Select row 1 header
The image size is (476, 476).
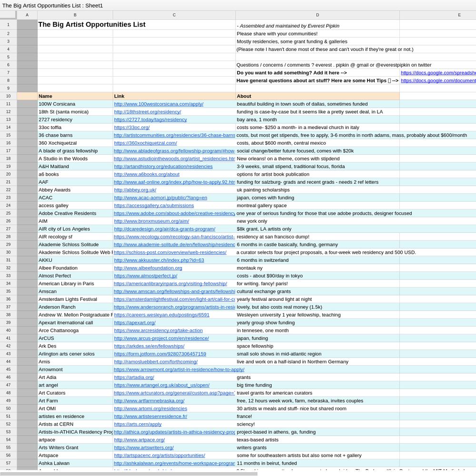(8, 25)
